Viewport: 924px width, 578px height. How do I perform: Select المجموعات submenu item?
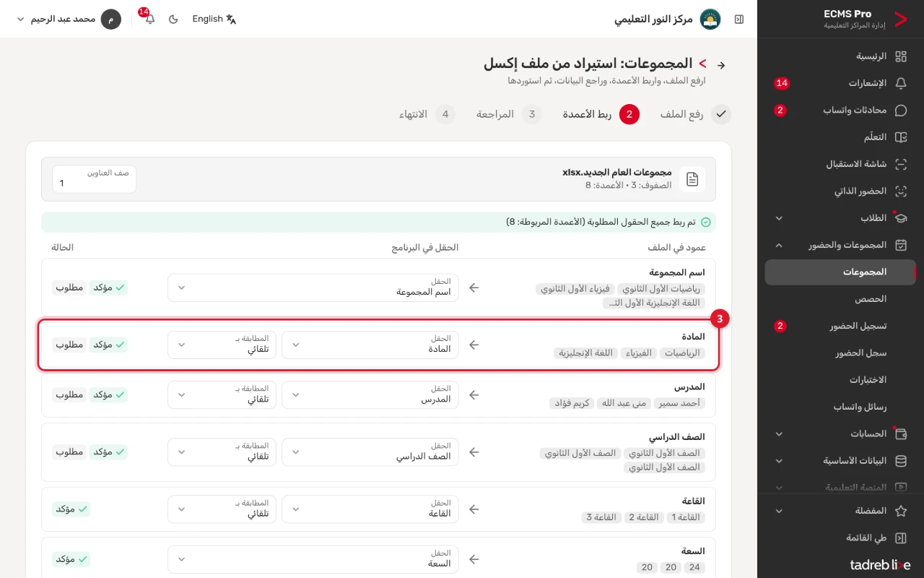pyautogui.click(x=840, y=272)
